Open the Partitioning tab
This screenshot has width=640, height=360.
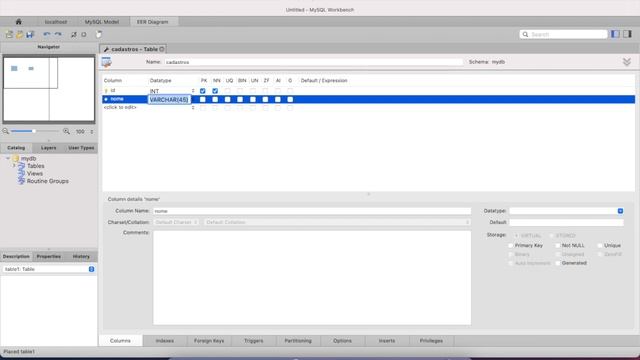tap(298, 341)
